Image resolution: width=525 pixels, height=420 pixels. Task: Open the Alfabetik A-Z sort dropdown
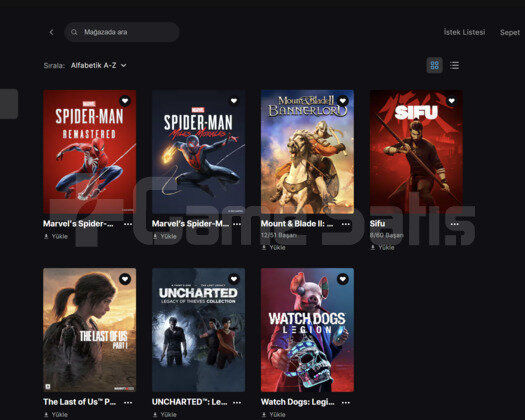point(98,65)
